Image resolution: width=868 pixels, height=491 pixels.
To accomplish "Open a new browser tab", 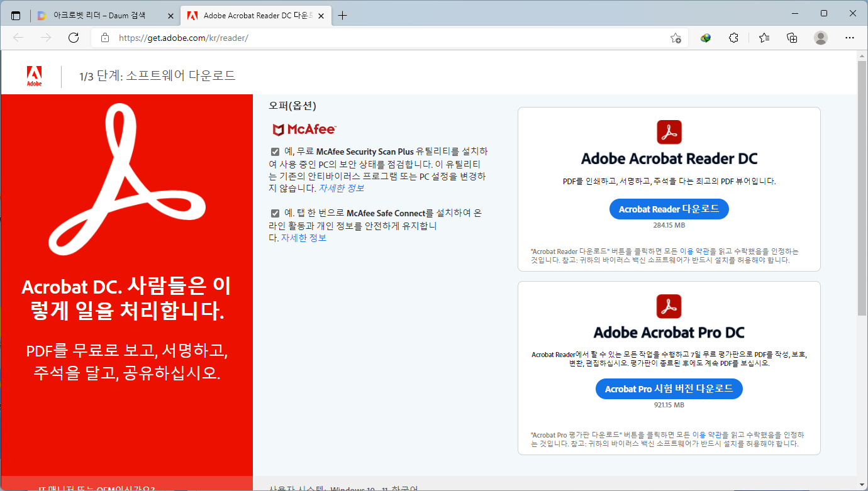I will [342, 16].
